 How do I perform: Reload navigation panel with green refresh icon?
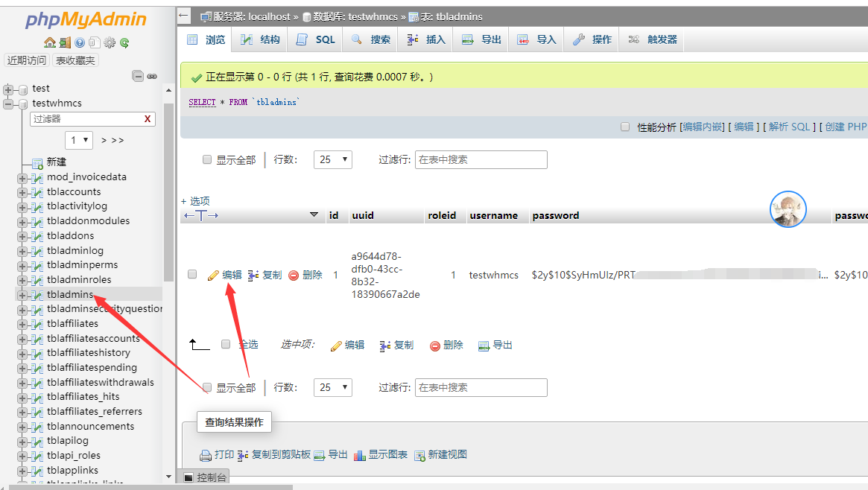(124, 42)
